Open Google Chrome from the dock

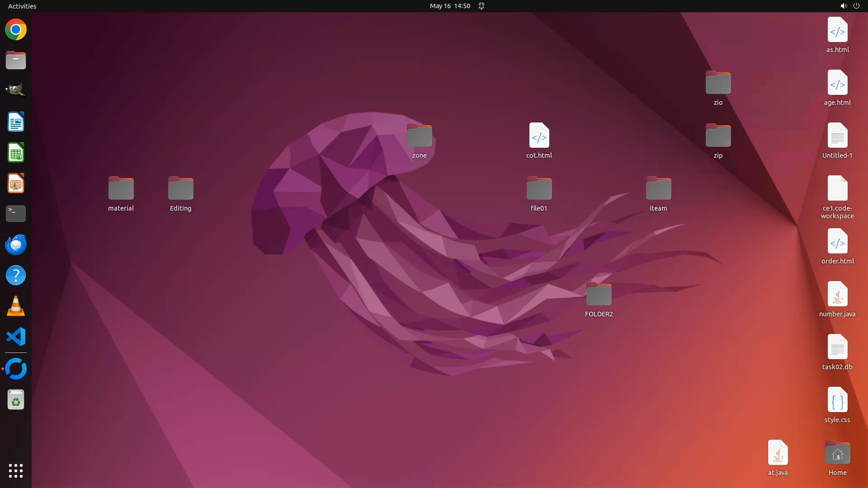tap(16, 30)
